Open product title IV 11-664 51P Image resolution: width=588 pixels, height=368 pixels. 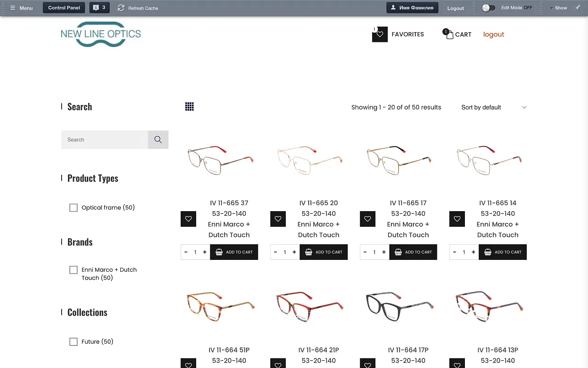229,355
